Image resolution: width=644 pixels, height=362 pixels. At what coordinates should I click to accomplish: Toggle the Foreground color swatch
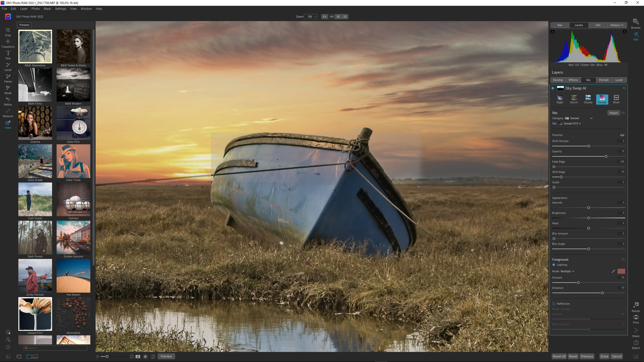[621, 271]
